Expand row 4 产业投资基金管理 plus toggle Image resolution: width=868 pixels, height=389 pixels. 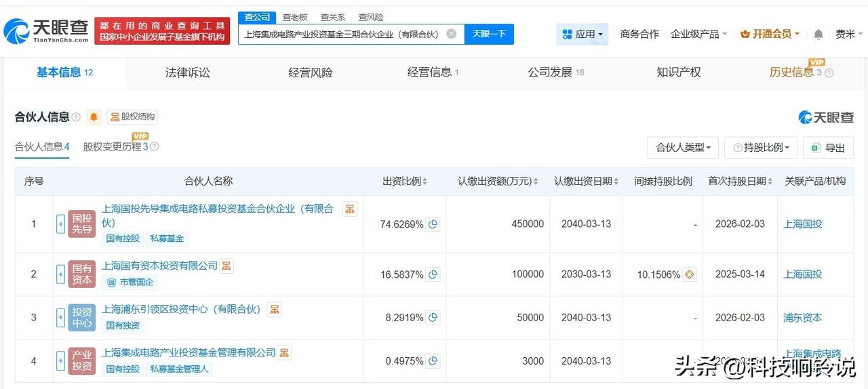(60, 361)
